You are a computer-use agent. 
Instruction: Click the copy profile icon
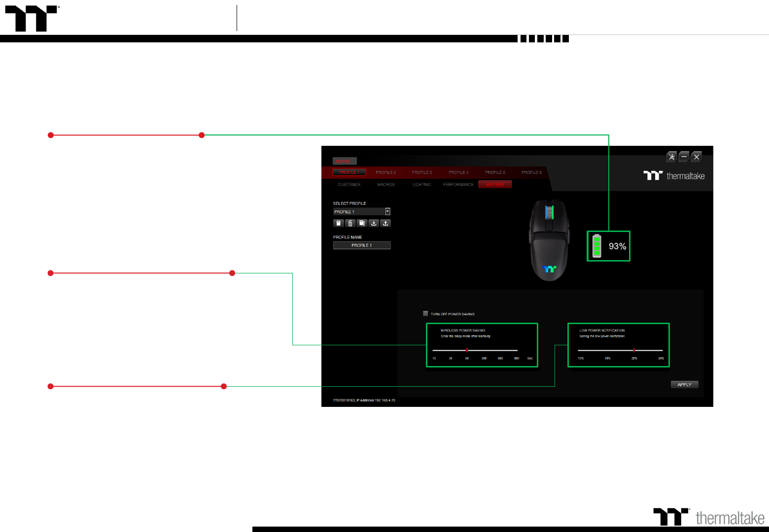click(362, 223)
